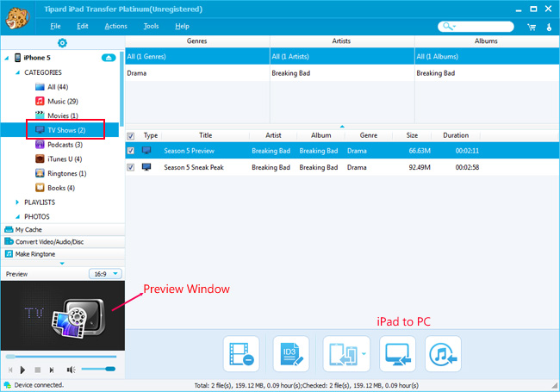
Task: Click the settings gear icon above device tree
Action: point(62,43)
